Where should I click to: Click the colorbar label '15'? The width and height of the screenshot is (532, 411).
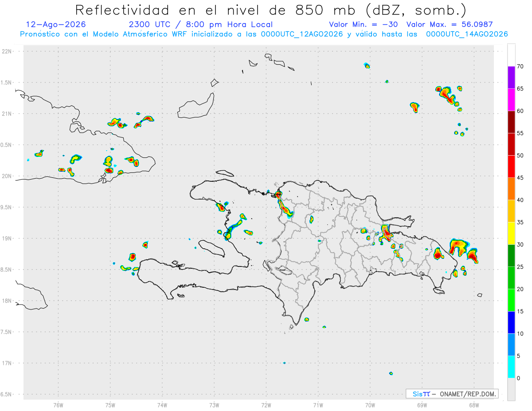tap(520, 311)
